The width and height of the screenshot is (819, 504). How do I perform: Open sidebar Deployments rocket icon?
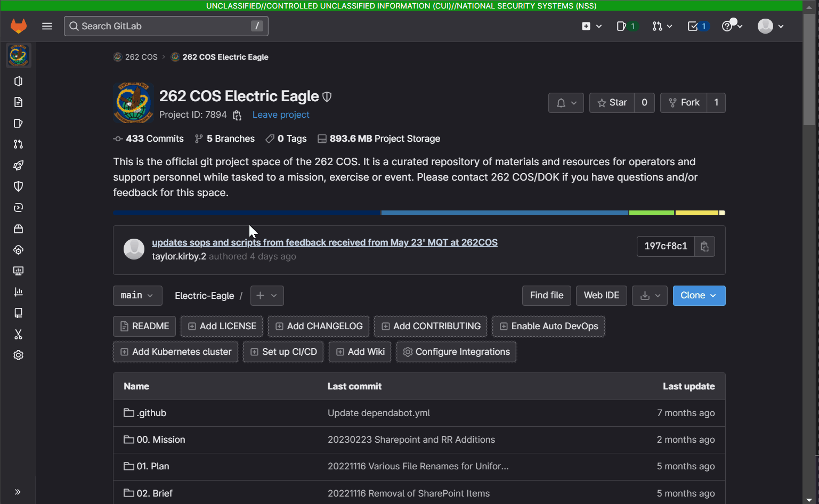click(x=18, y=165)
